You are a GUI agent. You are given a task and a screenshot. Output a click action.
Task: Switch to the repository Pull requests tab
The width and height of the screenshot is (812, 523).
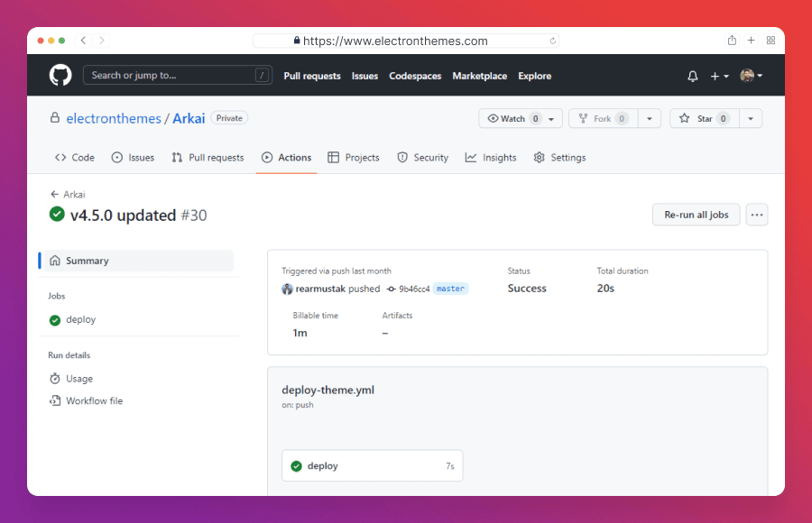pos(208,158)
